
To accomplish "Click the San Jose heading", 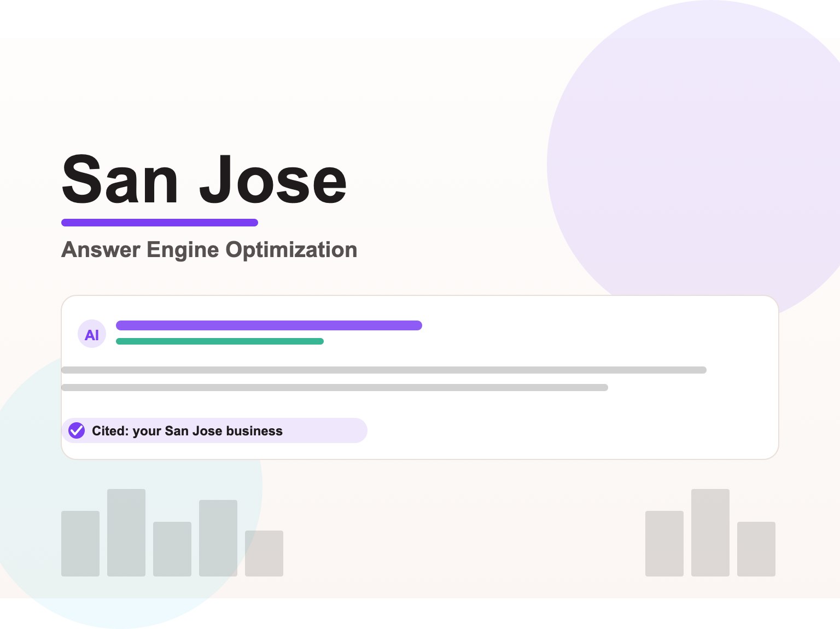I will 204,179.
